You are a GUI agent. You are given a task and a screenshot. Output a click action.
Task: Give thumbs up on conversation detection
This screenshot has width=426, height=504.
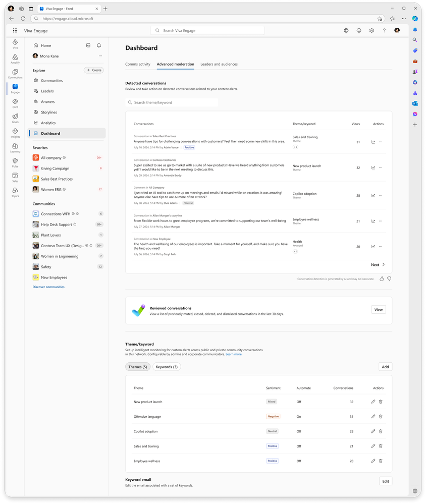coord(382,279)
